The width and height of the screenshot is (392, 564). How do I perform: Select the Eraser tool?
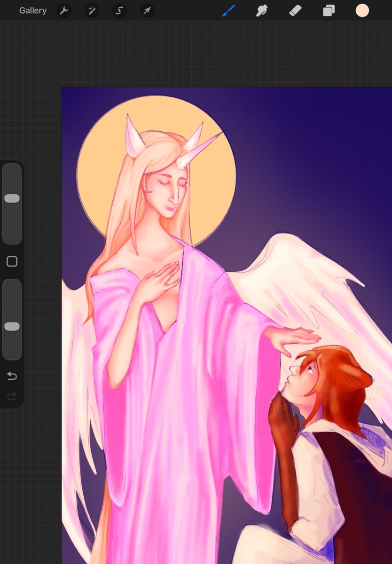pyautogui.click(x=295, y=10)
